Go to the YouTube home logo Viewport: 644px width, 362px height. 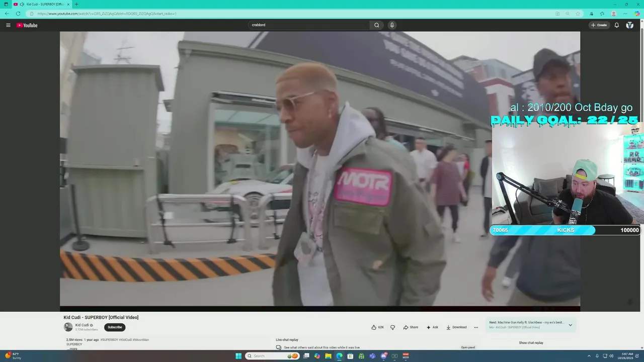tap(27, 25)
